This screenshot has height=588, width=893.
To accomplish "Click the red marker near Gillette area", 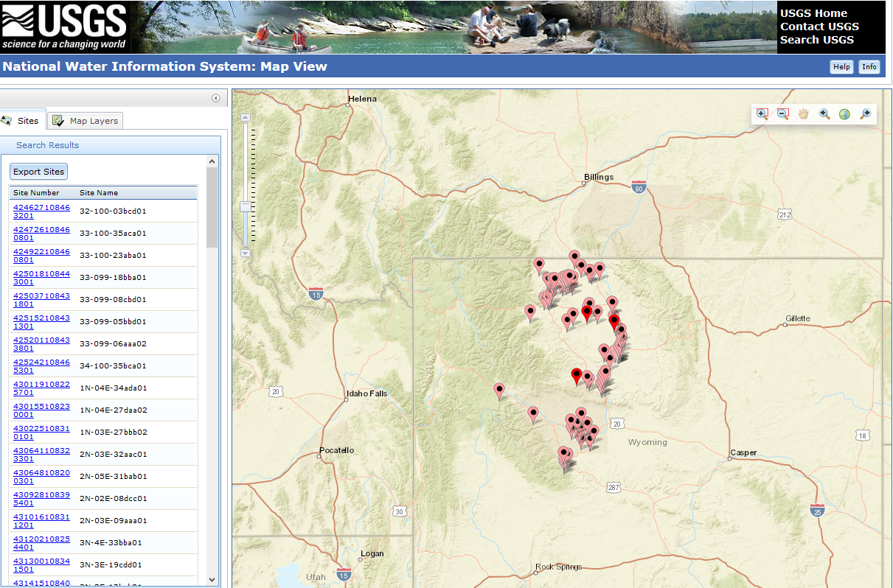I will coord(614,320).
